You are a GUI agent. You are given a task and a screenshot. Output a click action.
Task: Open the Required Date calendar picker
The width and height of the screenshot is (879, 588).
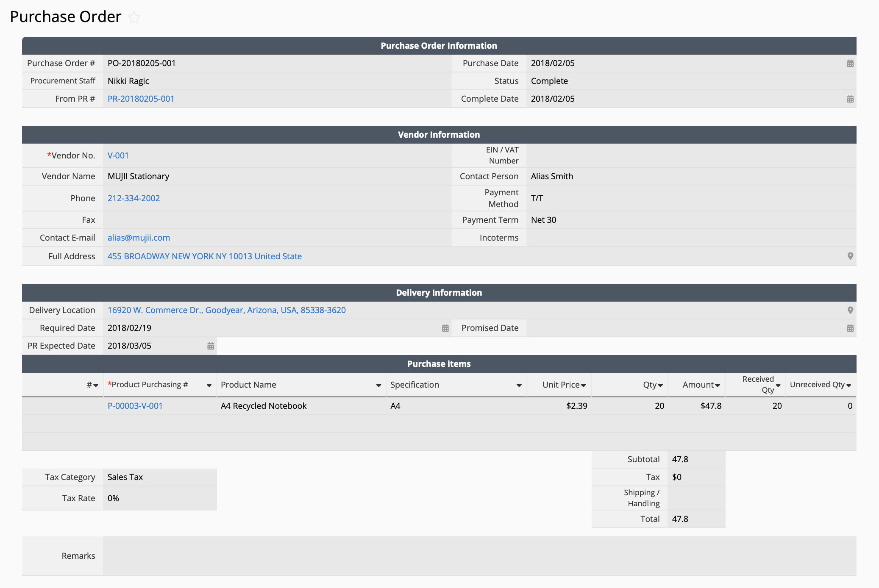pos(445,328)
